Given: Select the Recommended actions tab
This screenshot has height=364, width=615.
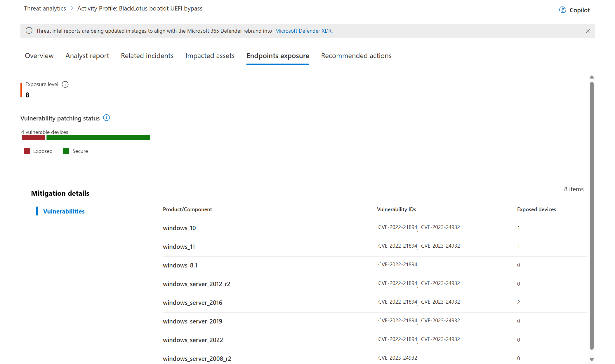Looking at the screenshot, I should tap(356, 56).
